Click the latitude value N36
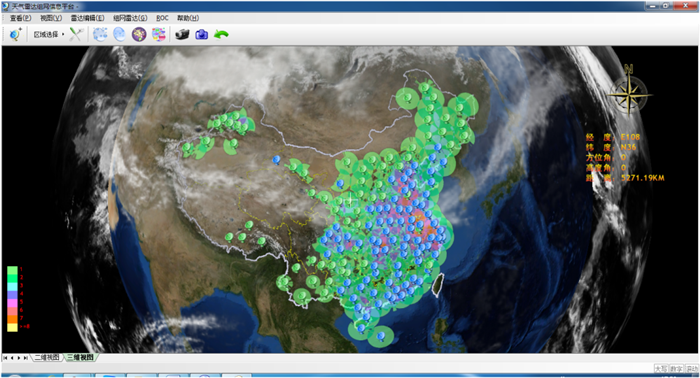 [x=629, y=147]
